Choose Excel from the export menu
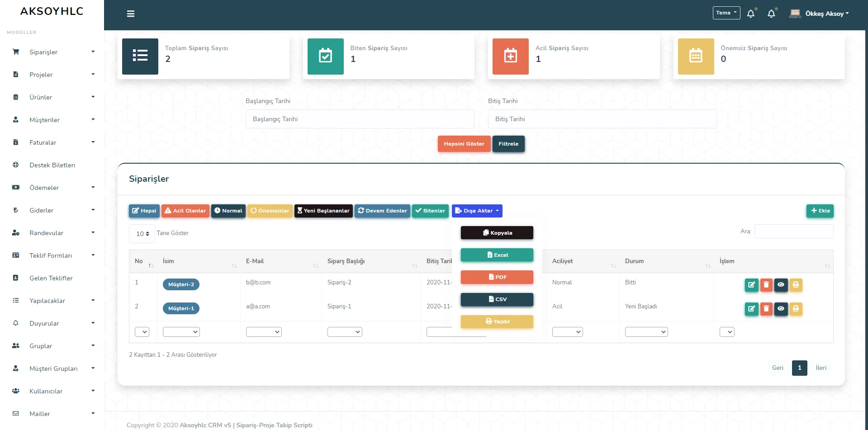This screenshot has height=430, width=868. pos(497,255)
